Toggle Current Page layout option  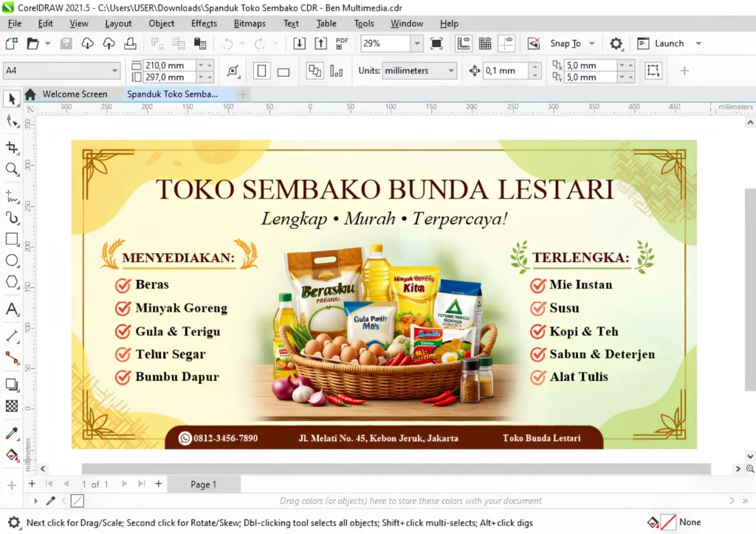coord(337,71)
